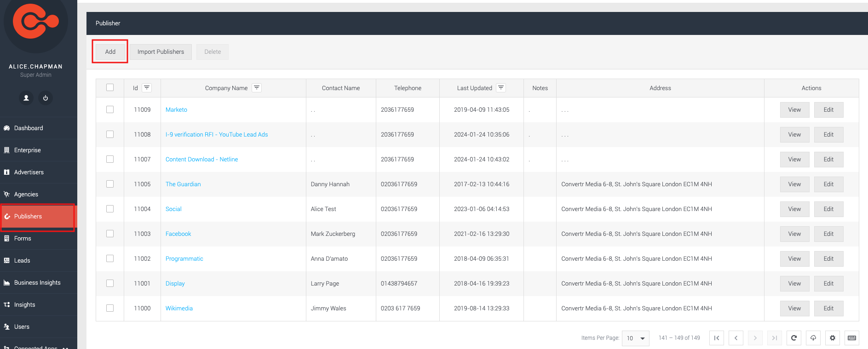The image size is (868, 349).
Task: Click the 141 – 149 of 149 pagination text
Action: [679, 338]
